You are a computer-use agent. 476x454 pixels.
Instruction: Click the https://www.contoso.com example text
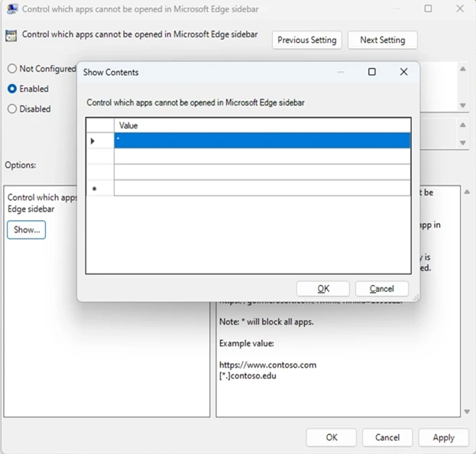267,365
